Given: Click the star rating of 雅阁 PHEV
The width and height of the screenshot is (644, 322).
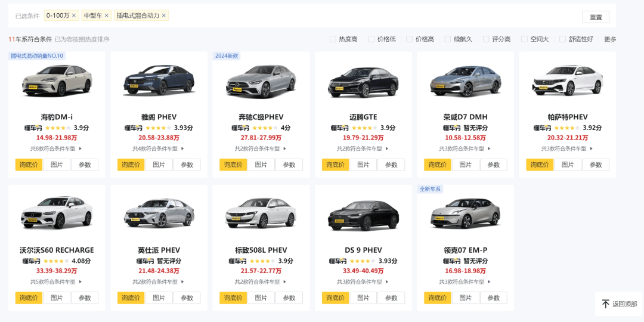Looking at the screenshot, I should (157, 128).
